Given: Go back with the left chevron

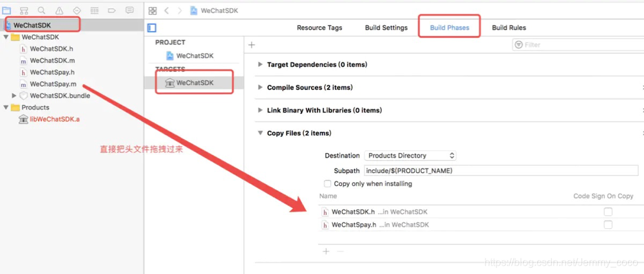Looking at the screenshot, I should tap(166, 11).
